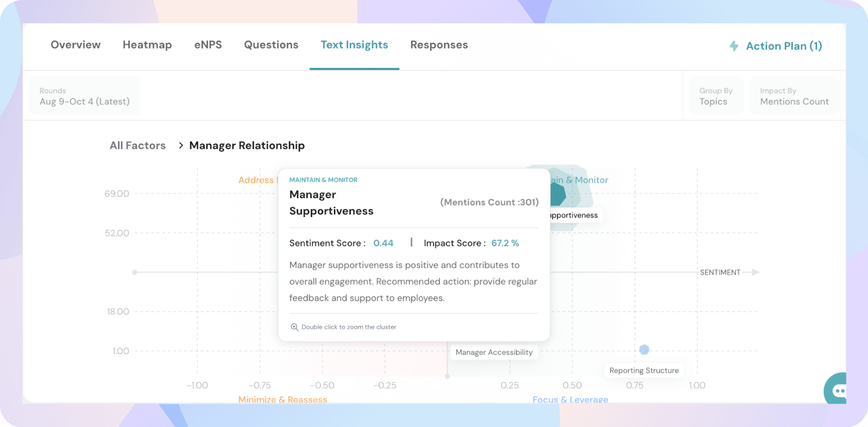Open Action Plan (1) link
868x427 pixels.
pos(783,46)
